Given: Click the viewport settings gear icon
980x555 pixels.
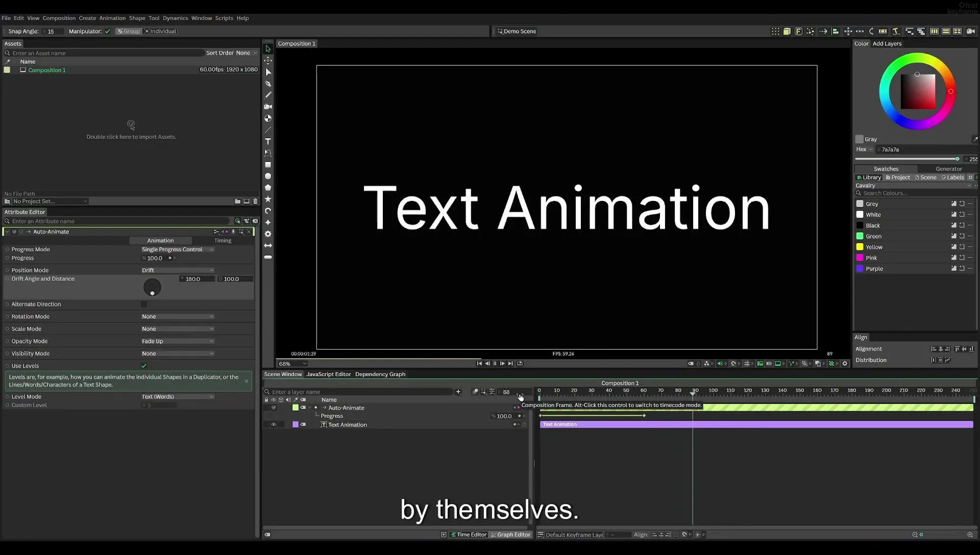Looking at the screenshot, I should click(845, 364).
